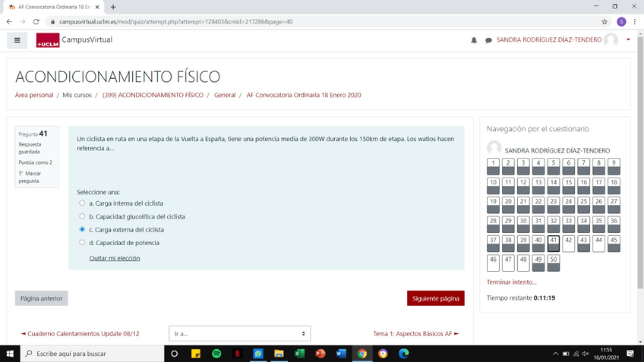Image resolution: width=644 pixels, height=362 pixels.
Task: Select answer b. Capacidad glucolítica
Action: tap(82, 216)
